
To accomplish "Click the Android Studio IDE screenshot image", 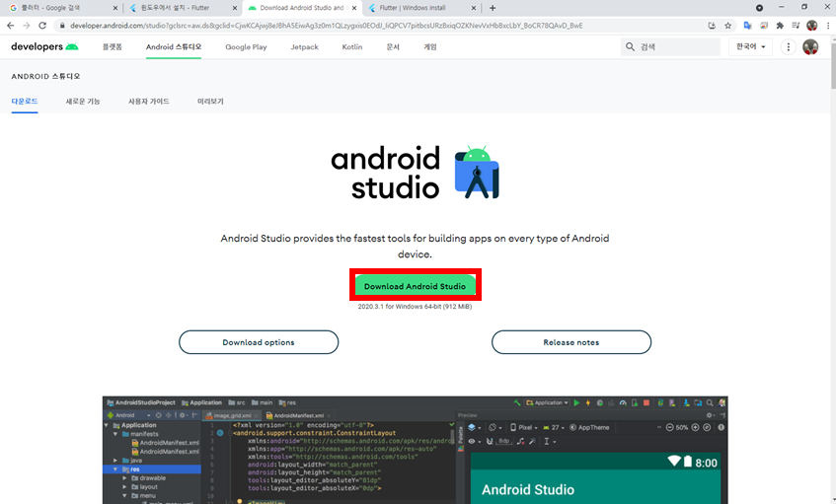I will 415,450.
